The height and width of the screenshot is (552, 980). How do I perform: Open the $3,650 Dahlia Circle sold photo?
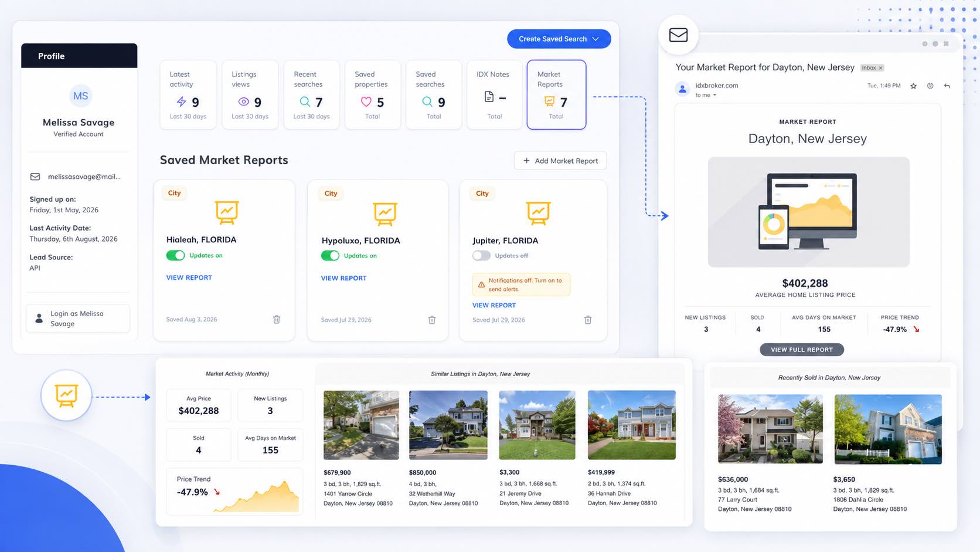[x=887, y=429]
